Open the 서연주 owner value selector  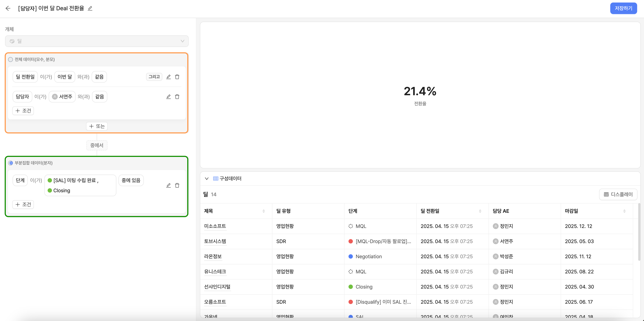[x=62, y=96]
